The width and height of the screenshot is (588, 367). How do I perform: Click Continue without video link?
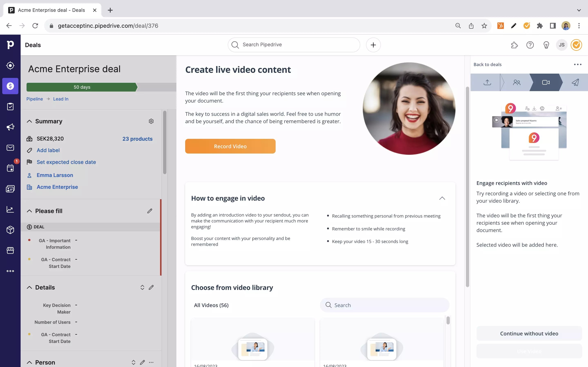529,334
